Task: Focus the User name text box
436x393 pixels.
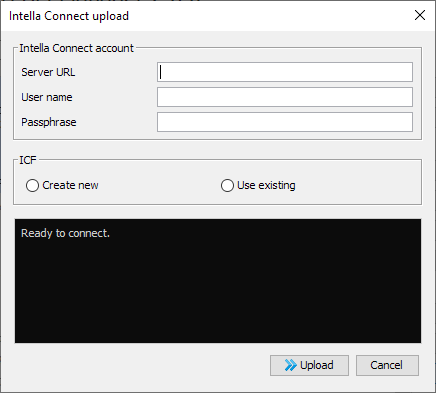Action: click(x=285, y=97)
